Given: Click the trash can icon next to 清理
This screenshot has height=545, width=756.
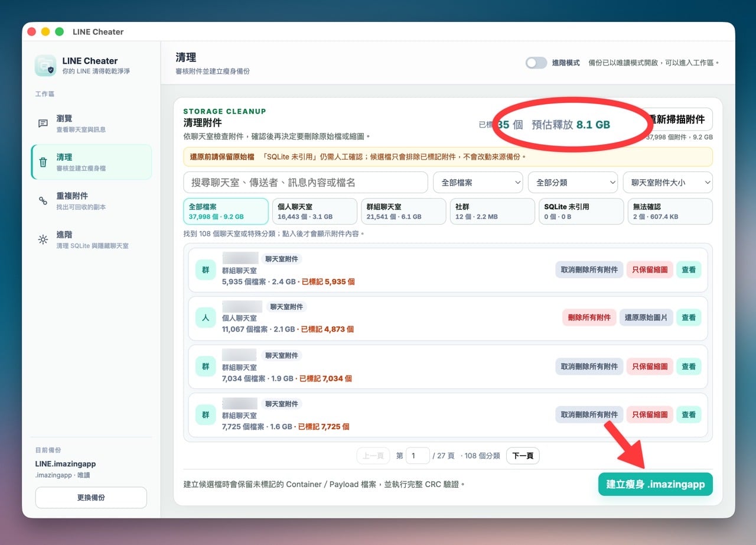Looking at the screenshot, I should pyautogui.click(x=43, y=162).
